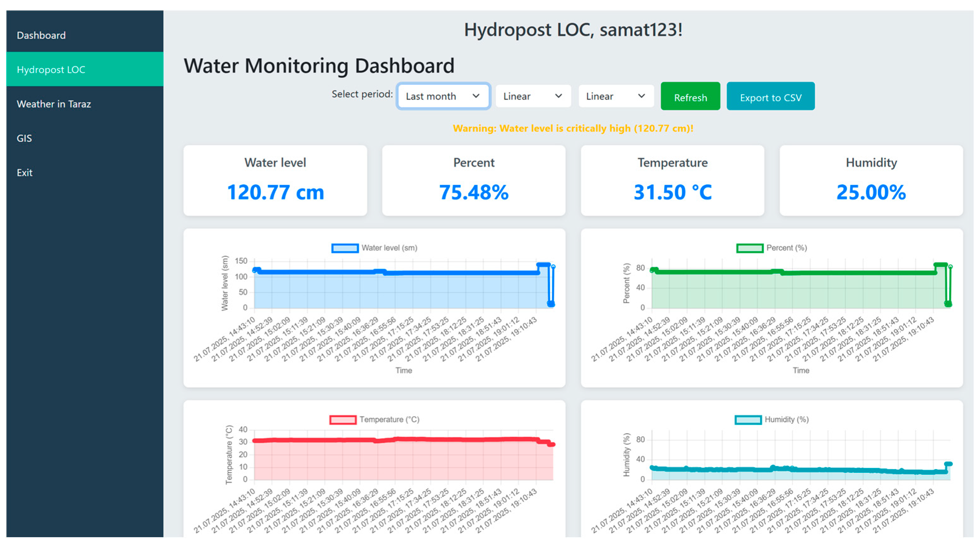Toggle Temperature legend swatch
980x546 pixels.
coord(343,420)
